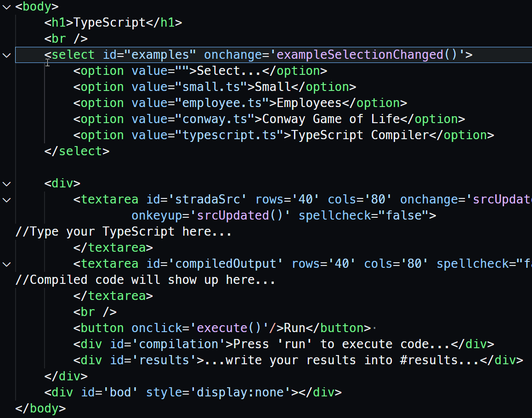Collapse the body element using its fold arrow
This screenshot has width=532, height=418.
[6, 6]
